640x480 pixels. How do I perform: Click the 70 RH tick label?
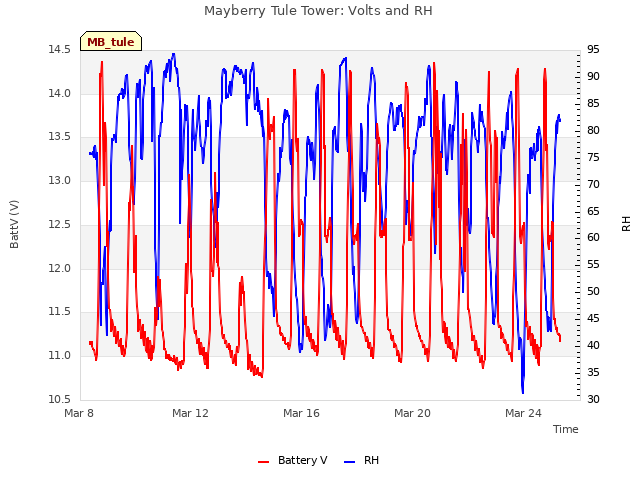593,184
